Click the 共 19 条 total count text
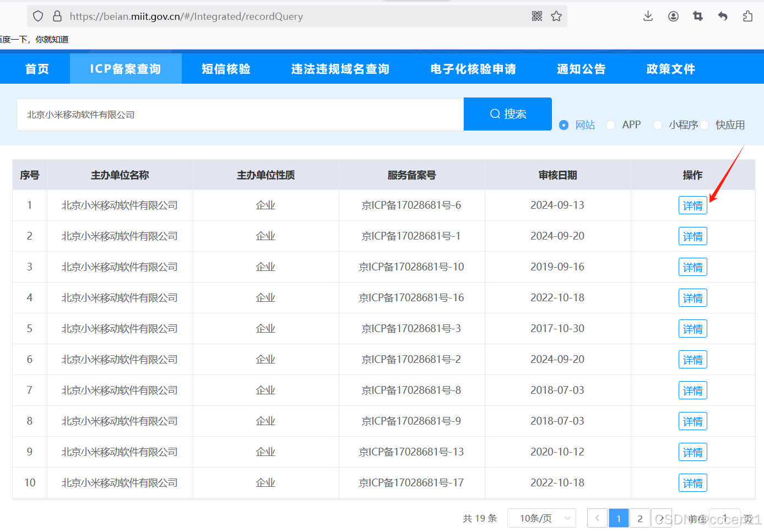Image resolution: width=764 pixels, height=532 pixels. 480,518
